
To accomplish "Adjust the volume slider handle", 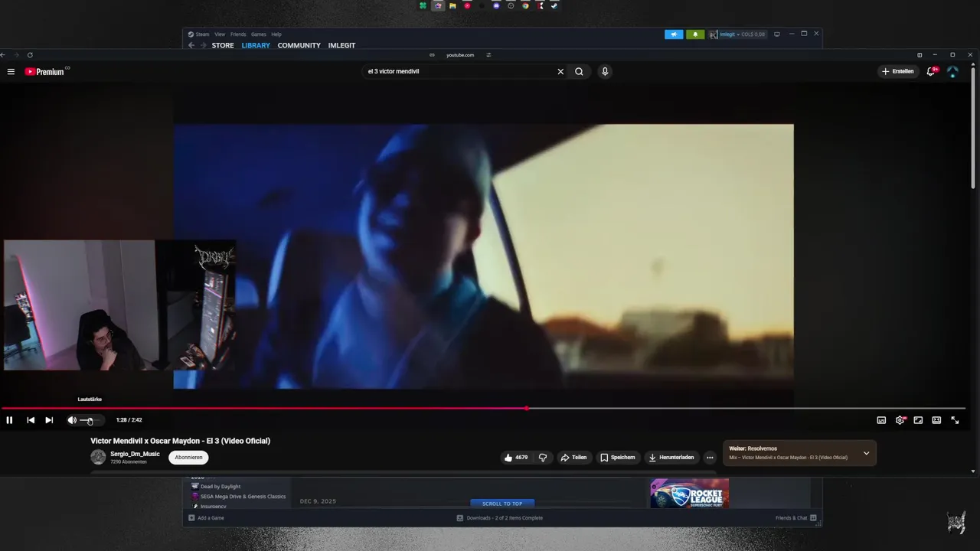I will point(90,420).
